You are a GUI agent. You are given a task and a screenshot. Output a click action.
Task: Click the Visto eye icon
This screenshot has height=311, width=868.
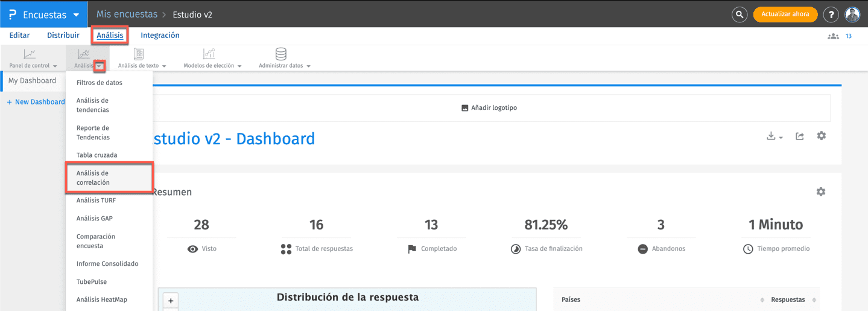pos(193,249)
